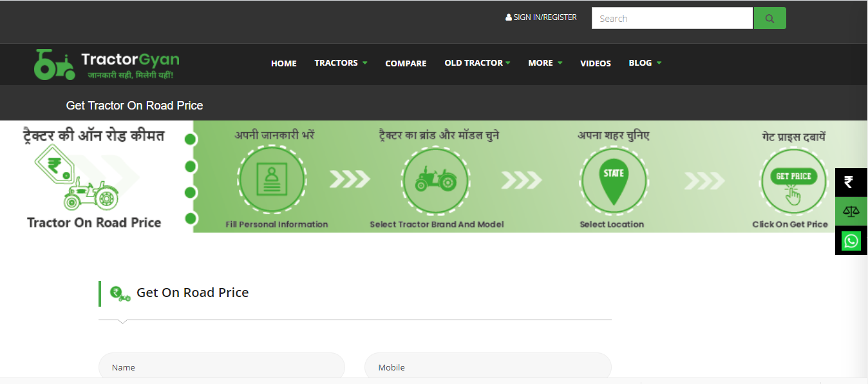The height and width of the screenshot is (384, 868).
Task: Click the Fill Personal Information circle icon
Action: click(272, 180)
